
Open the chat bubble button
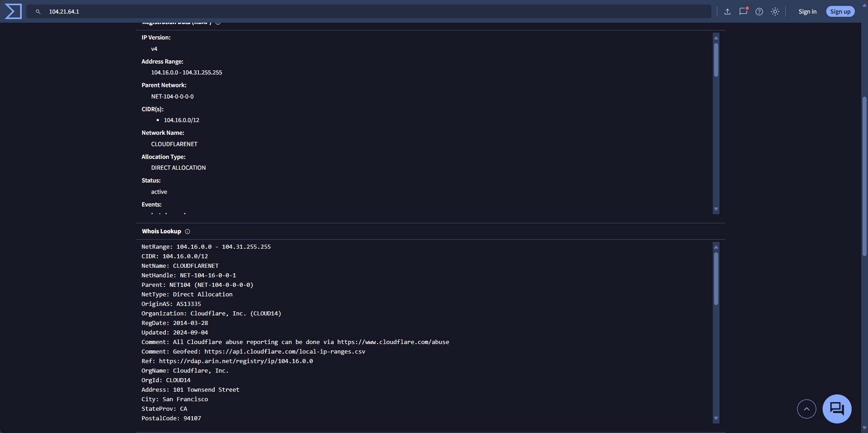point(837,409)
